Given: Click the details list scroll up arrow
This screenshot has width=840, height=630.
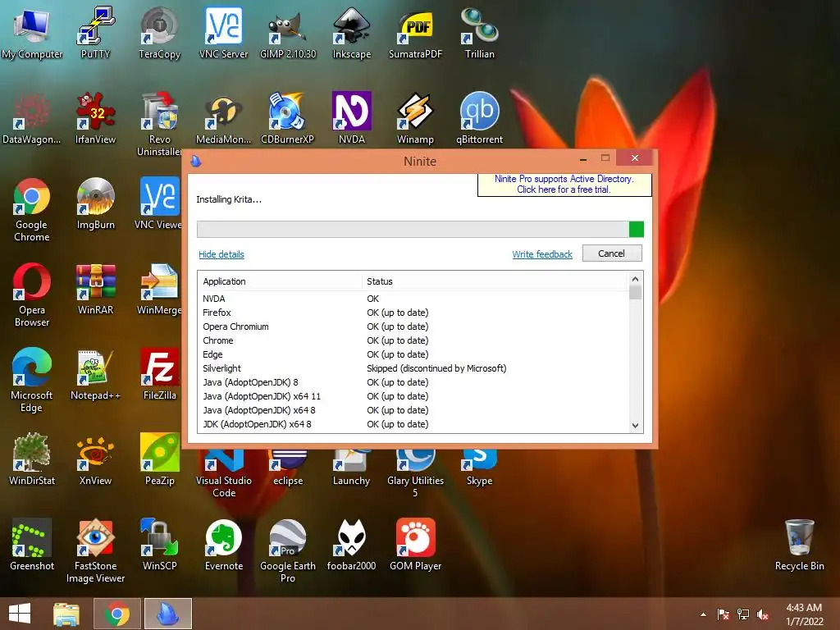Looking at the screenshot, I should tap(636, 279).
